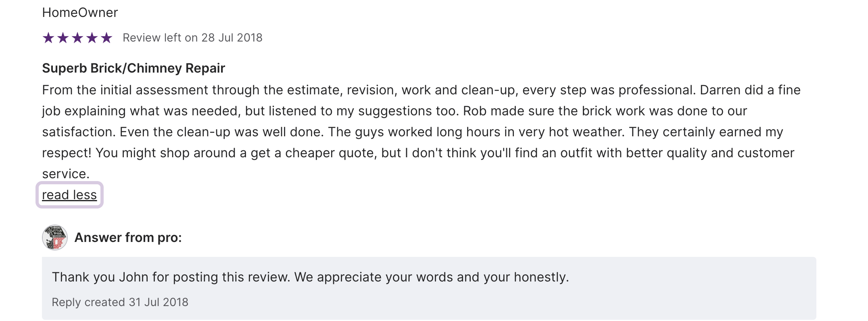Click the fourth purple rating star

point(92,38)
